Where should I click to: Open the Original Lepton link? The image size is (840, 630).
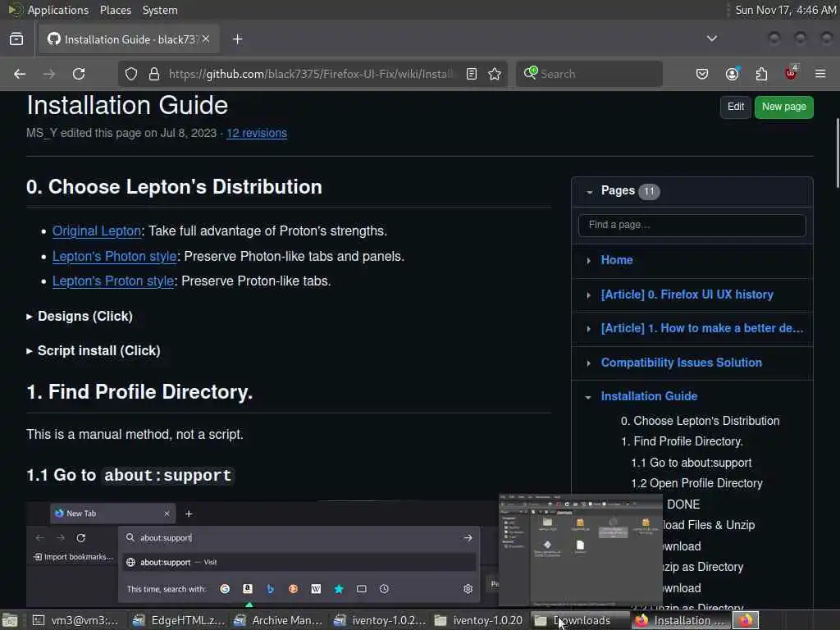(97, 231)
